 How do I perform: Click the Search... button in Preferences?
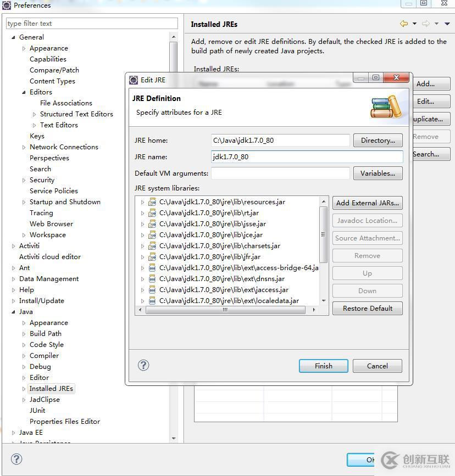(431, 154)
